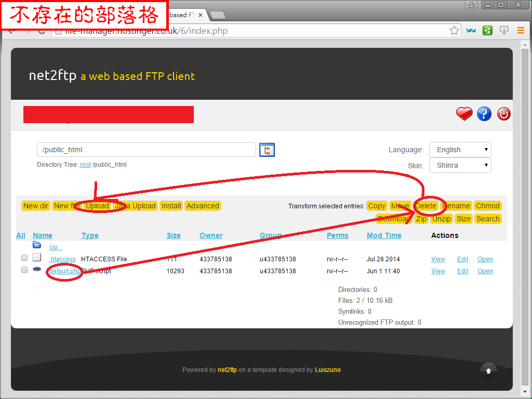Click Edit for the .htaccess file
Screen dimensions: 532x399
click(463, 259)
